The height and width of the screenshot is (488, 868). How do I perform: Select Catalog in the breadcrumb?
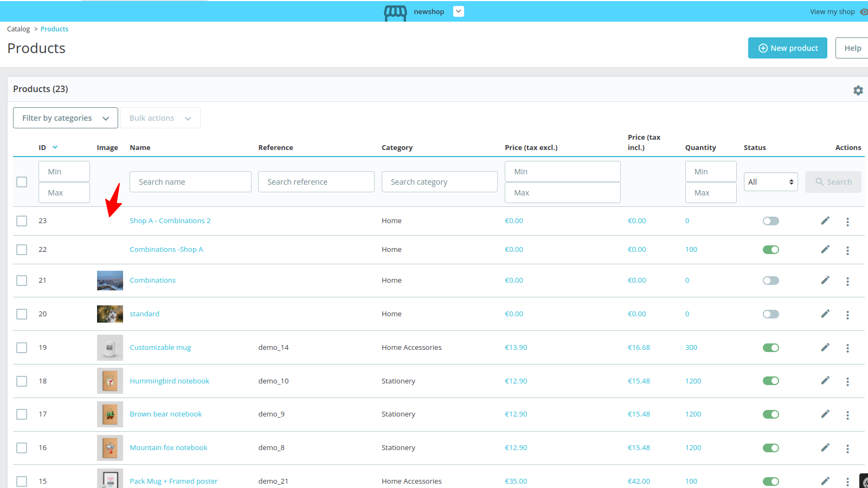click(18, 29)
